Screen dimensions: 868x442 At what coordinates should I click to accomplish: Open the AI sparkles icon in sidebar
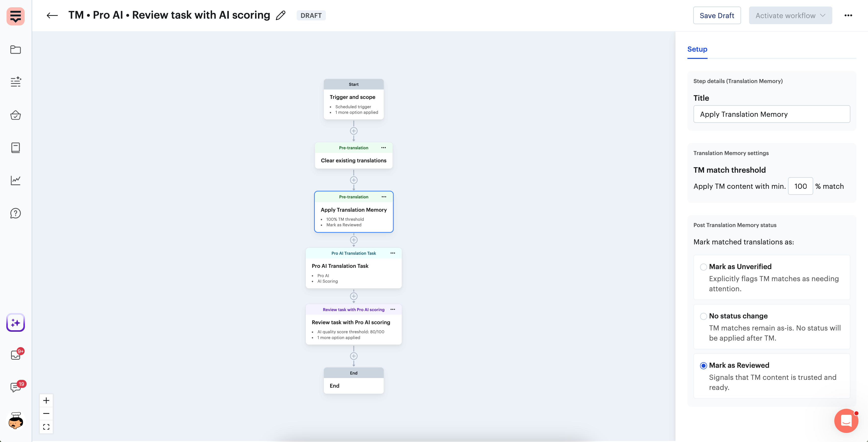(x=16, y=322)
